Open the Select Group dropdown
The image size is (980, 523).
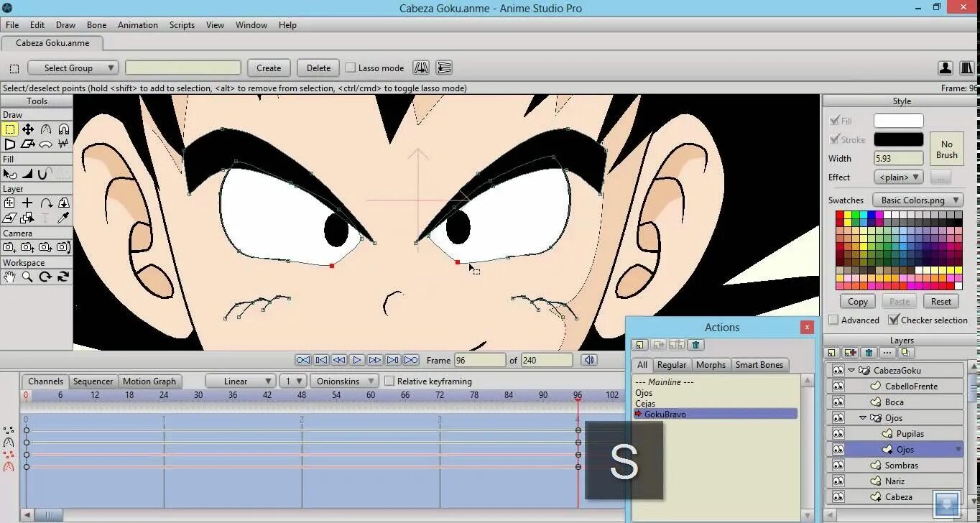tap(73, 68)
